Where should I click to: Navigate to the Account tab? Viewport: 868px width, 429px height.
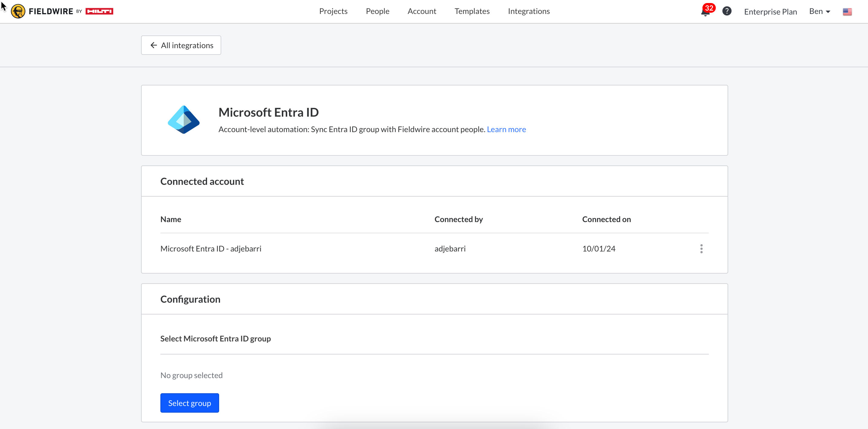422,12
